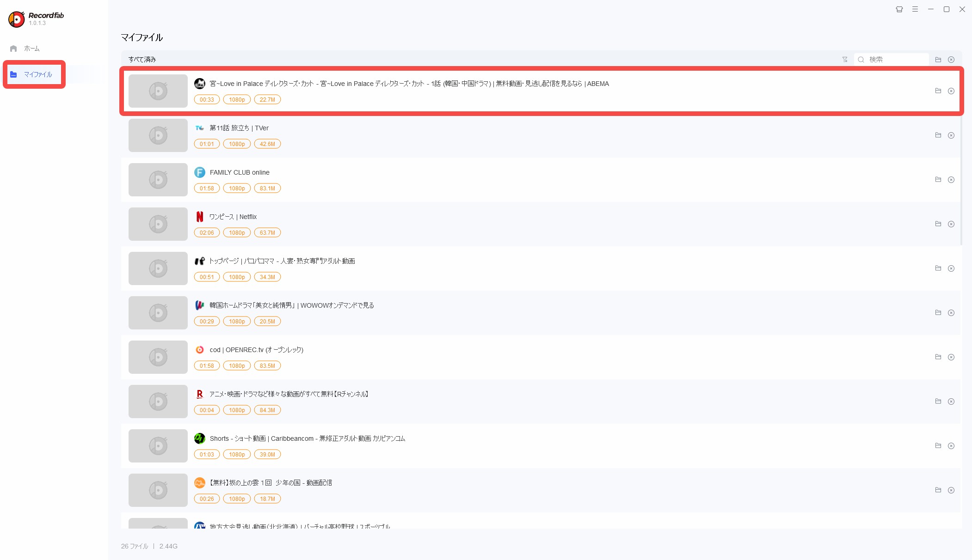This screenshot has height=560, width=972.
Task: Click the cod | OPENREC.tv title
Action: pyautogui.click(x=257, y=350)
